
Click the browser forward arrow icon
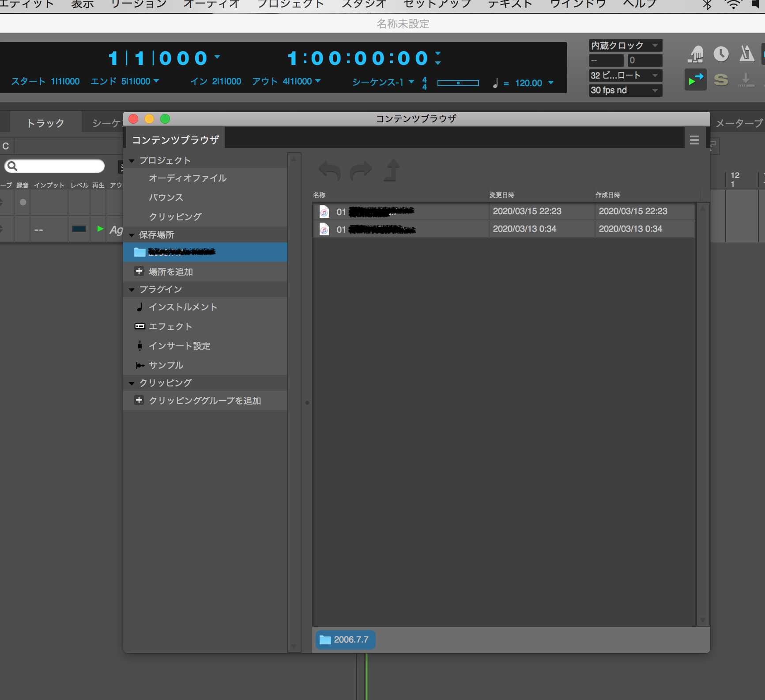(361, 171)
